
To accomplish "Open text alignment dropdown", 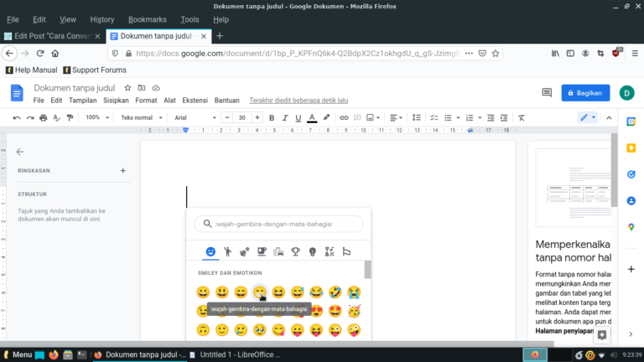I will click(396, 118).
